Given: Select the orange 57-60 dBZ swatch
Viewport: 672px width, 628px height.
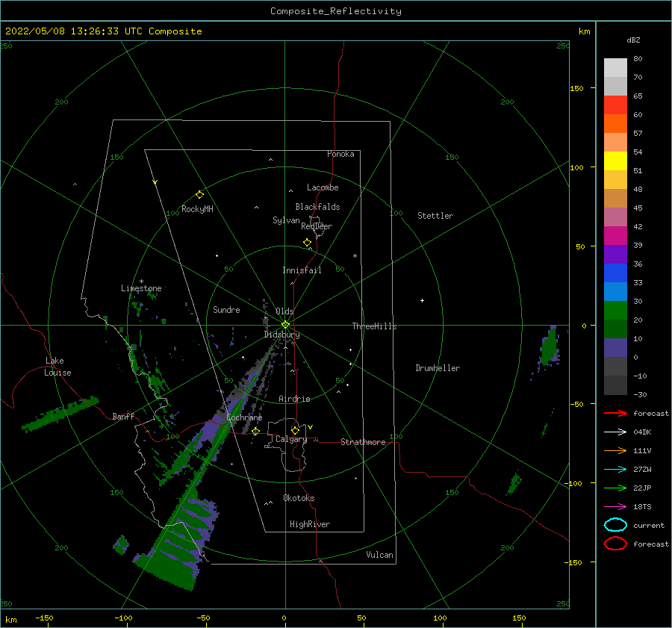Looking at the screenshot, I should click(615, 124).
